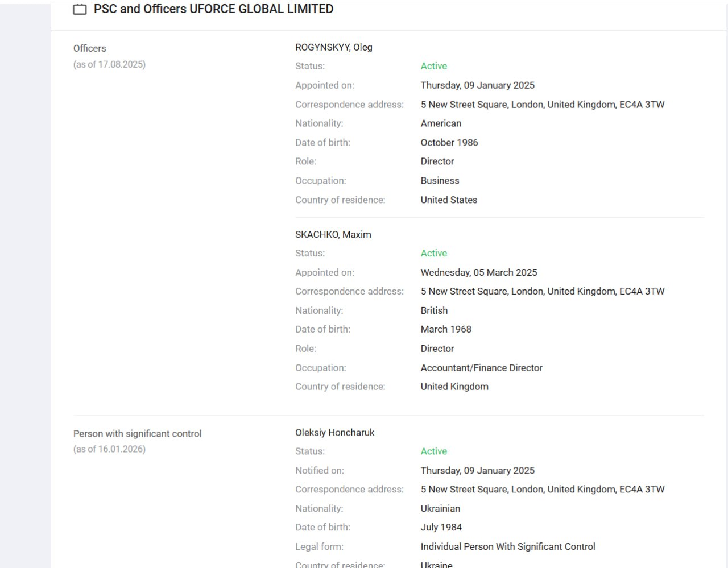Click Honcharuk's notified date Thursday, 09 January 2025

[478, 471]
